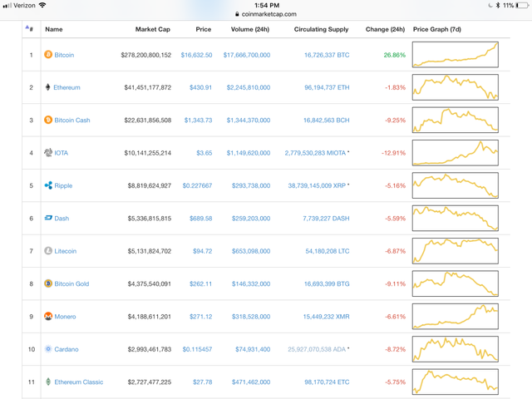Open IOTA 7-day price graph
This screenshot has width=532, height=399.
pos(456,153)
